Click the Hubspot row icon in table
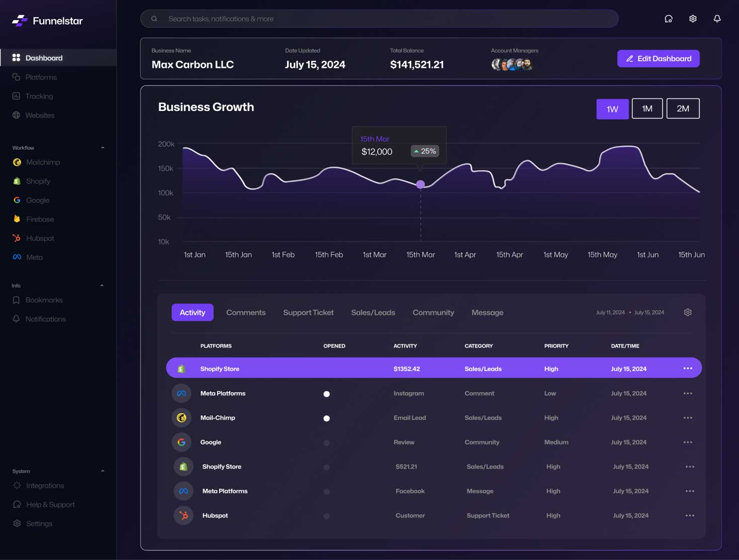The image size is (739, 560). click(x=183, y=515)
